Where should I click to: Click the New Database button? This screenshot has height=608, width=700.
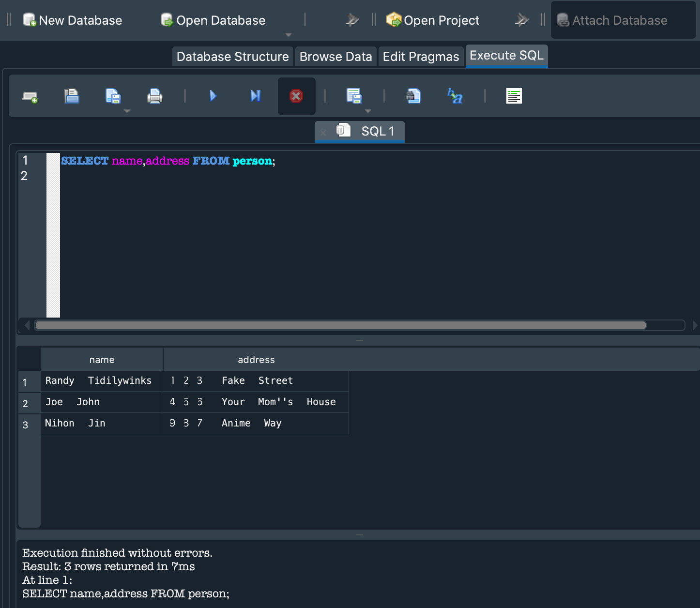(73, 20)
